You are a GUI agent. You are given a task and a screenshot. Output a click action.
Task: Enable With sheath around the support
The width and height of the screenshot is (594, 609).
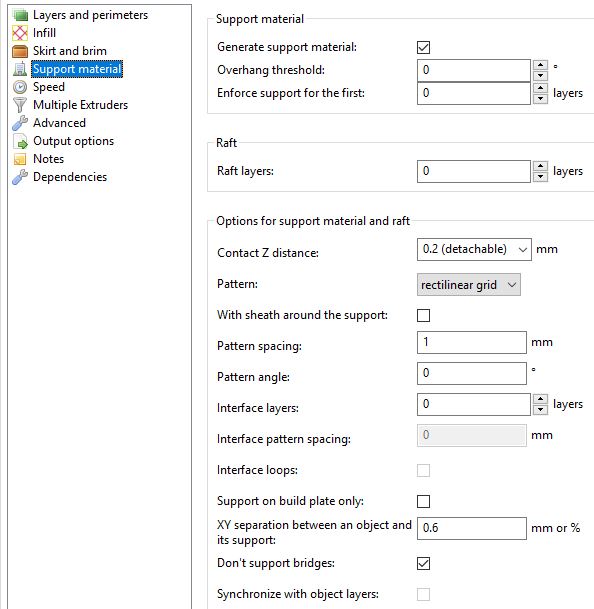423,315
